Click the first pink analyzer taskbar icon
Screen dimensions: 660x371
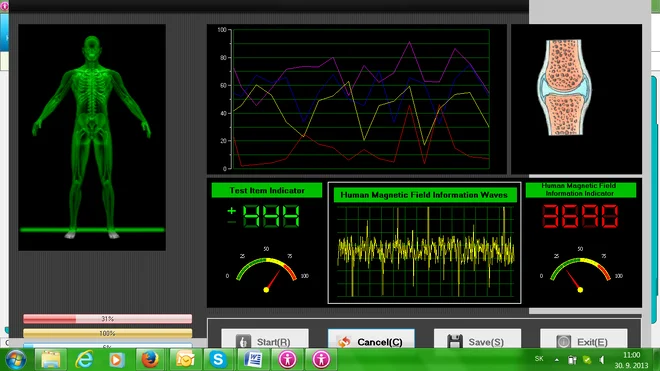[287, 360]
